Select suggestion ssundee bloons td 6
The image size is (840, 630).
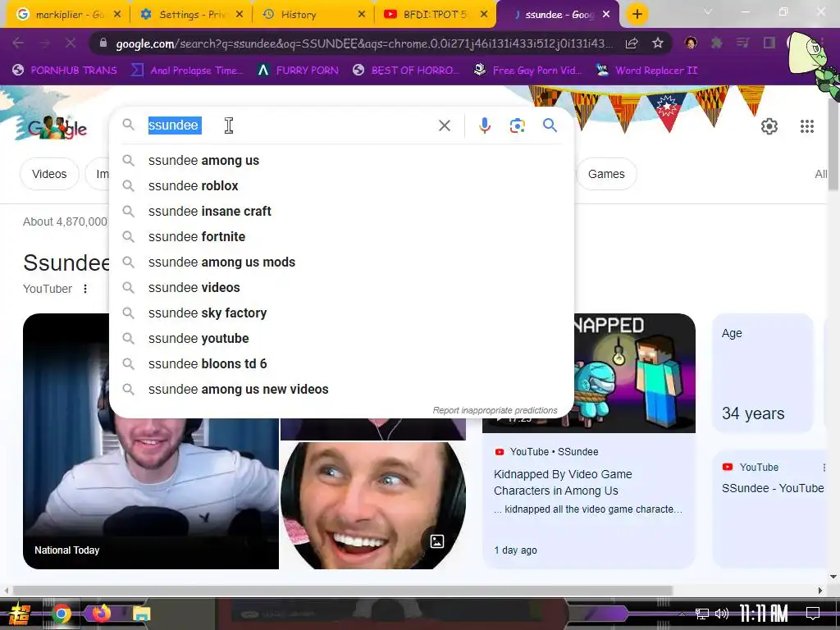pyautogui.click(x=341, y=363)
